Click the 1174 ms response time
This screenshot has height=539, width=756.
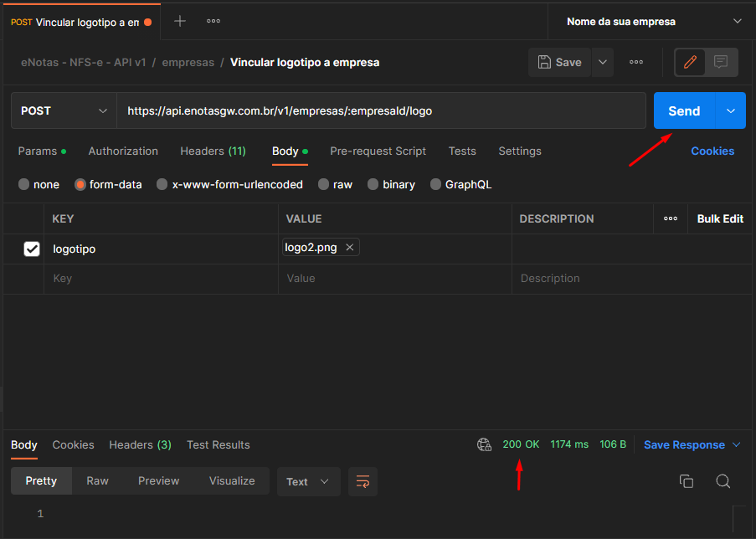pos(569,444)
